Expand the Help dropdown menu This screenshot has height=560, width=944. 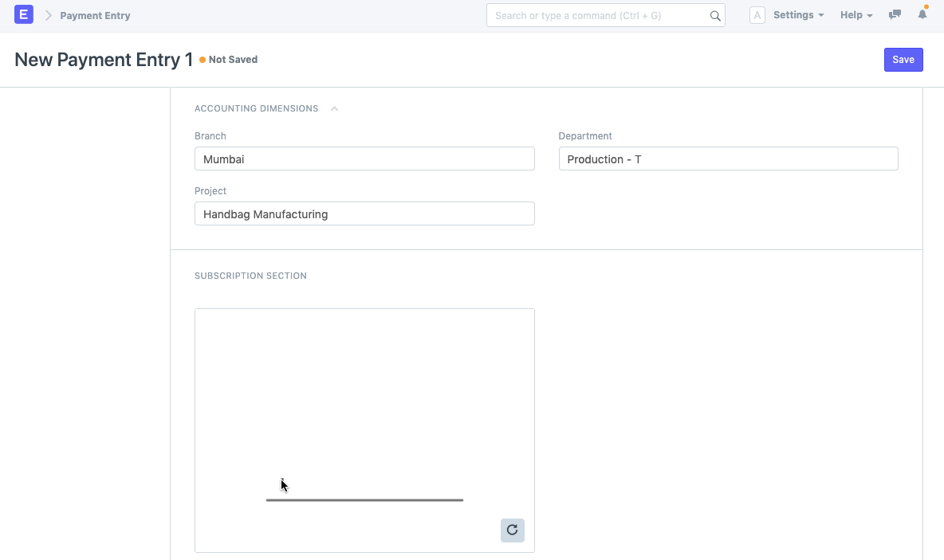click(x=856, y=15)
